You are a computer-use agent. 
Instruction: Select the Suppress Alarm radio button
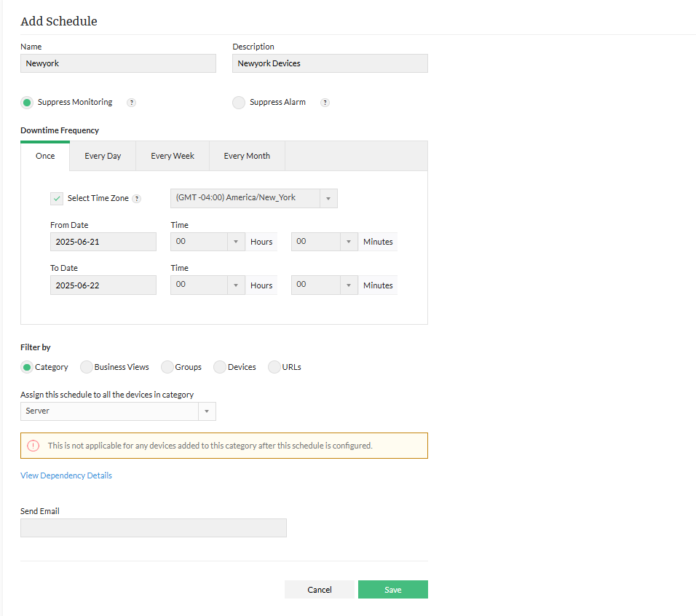(239, 103)
